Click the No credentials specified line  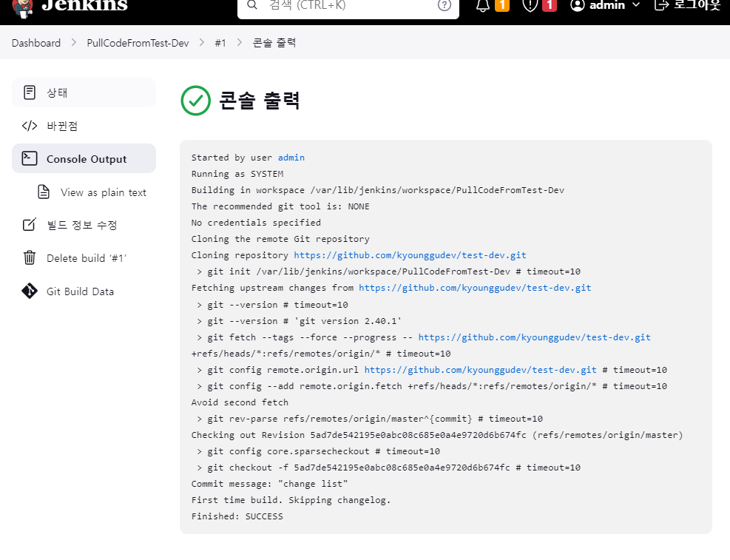point(256,223)
